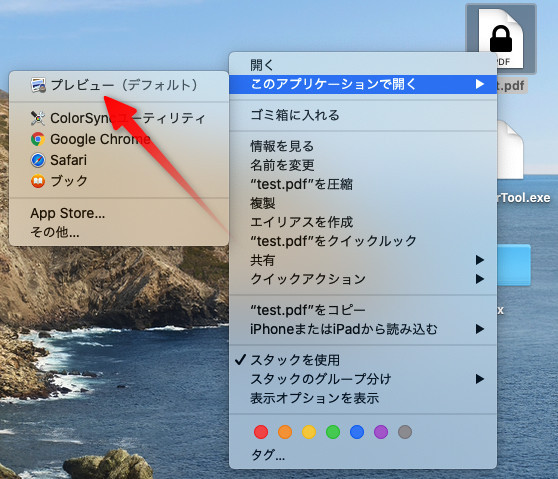The image size is (558, 479).
Task: Click the Tool.exe file name label
Action: pos(523,198)
